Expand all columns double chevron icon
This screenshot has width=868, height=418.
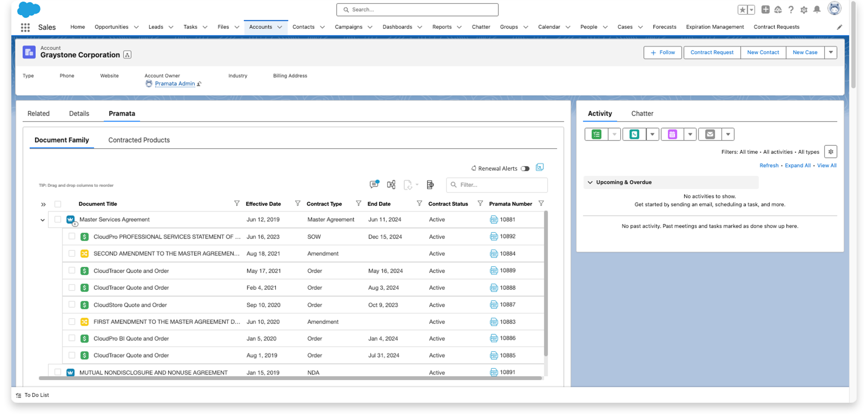43,204
